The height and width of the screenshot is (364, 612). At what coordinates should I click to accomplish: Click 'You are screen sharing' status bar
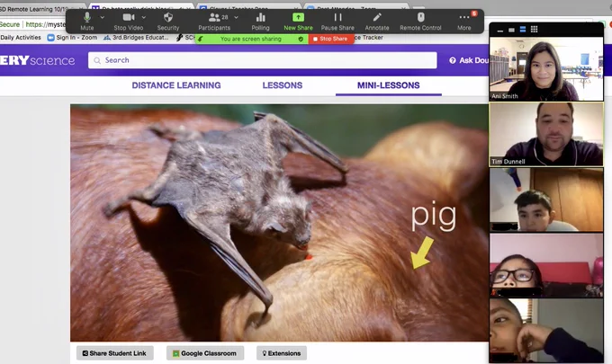[x=251, y=39]
